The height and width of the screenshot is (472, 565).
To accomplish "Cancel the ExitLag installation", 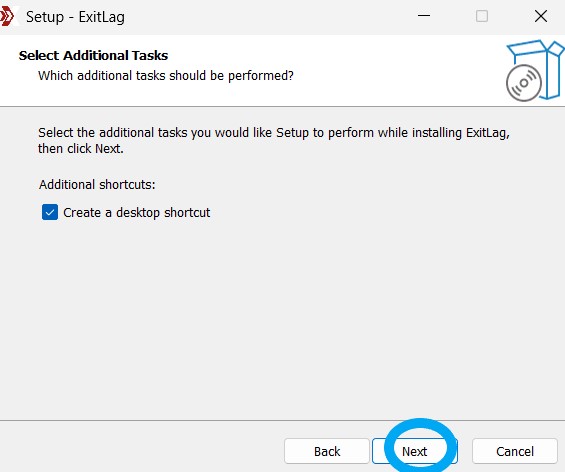I will (x=515, y=451).
